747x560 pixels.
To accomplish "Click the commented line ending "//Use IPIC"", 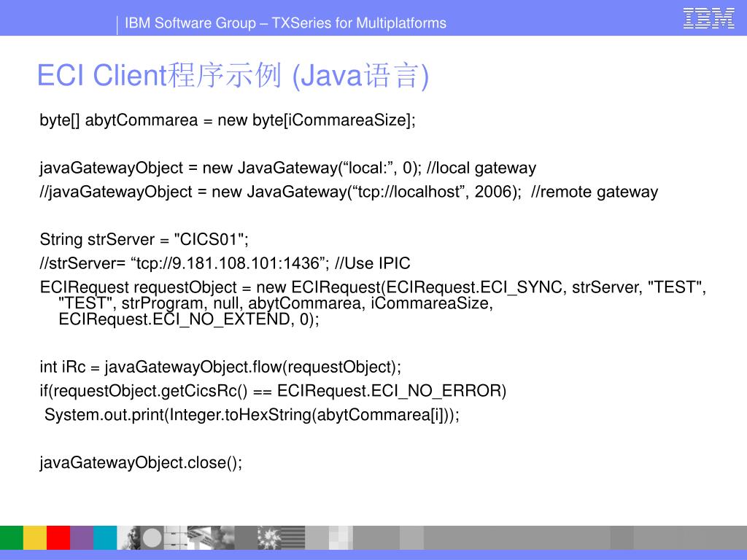I will coord(225,263).
